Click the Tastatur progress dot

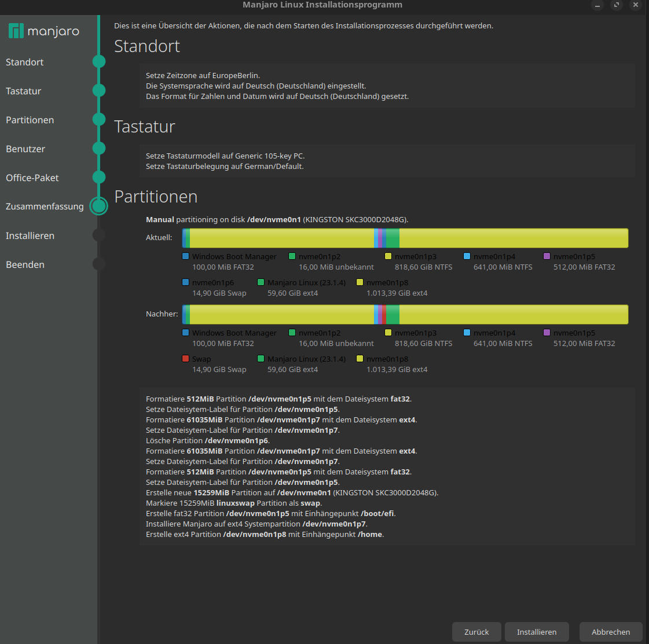coord(99,90)
